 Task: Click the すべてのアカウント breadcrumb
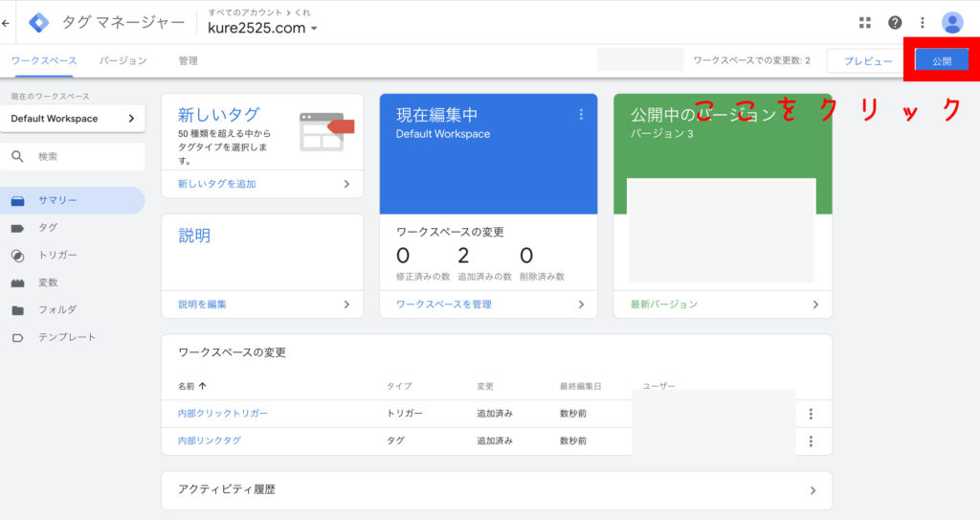pos(245,12)
